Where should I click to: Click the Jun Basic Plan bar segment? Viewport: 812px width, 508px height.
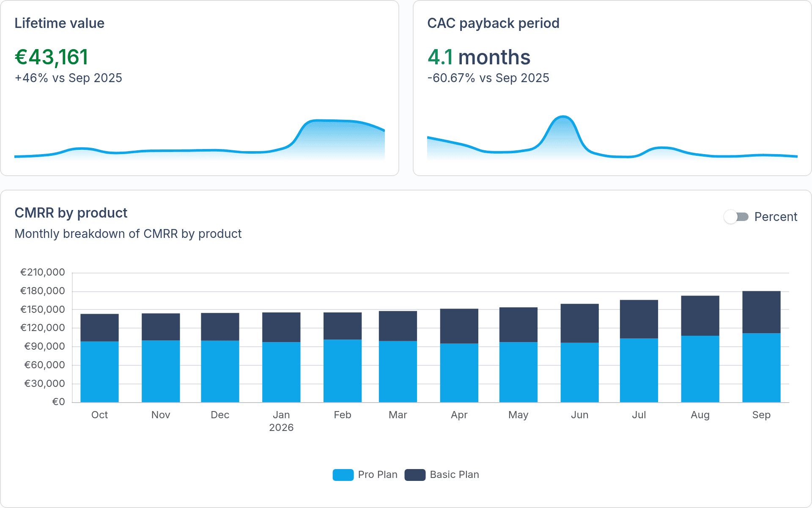(579, 323)
